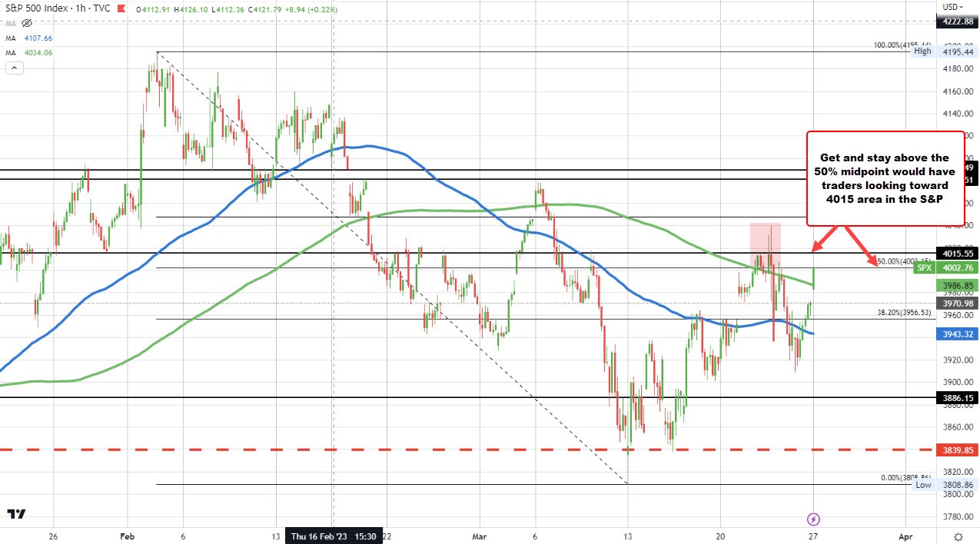980x544 pixels.
Task: Collapse the indicator legend with chevron
Action: (x=13, y=68)
